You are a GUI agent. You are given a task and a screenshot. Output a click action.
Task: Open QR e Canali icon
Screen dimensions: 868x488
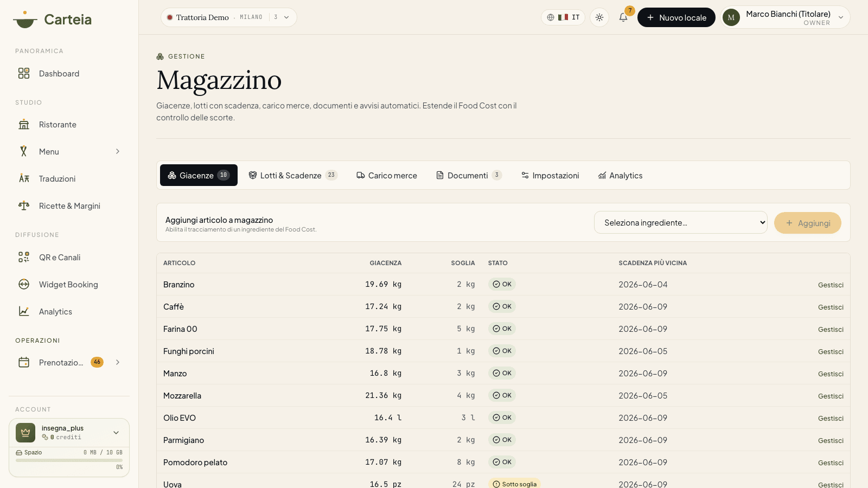[x=24, y=258]
